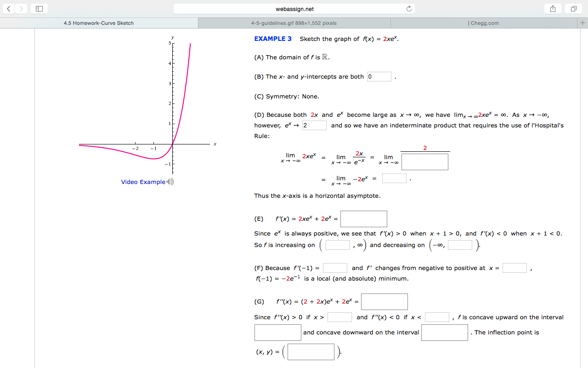
Task: Click the forward navigation arrow
Action: coord(21,8)
